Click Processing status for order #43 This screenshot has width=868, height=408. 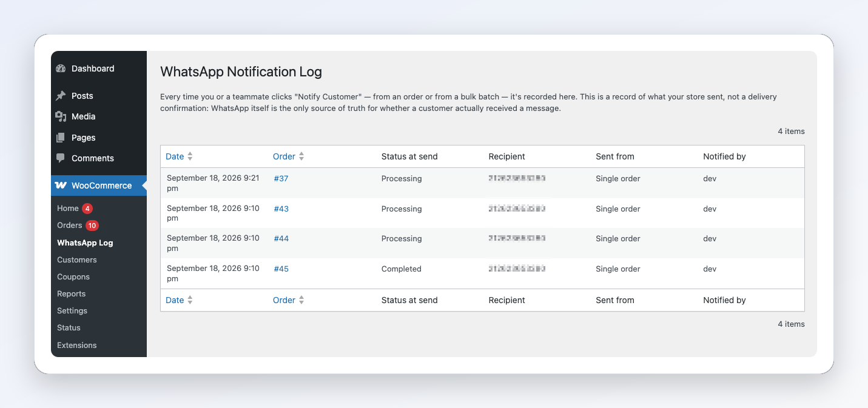coord(402,209)
